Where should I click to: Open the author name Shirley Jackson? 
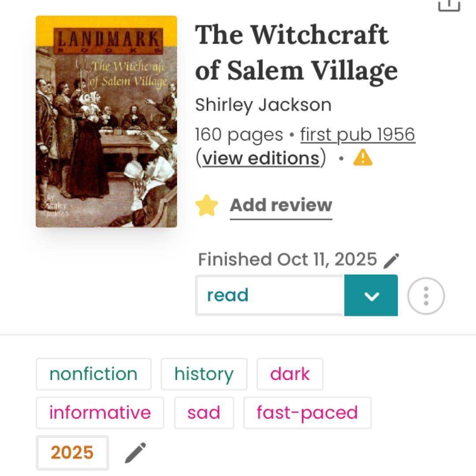263,105
